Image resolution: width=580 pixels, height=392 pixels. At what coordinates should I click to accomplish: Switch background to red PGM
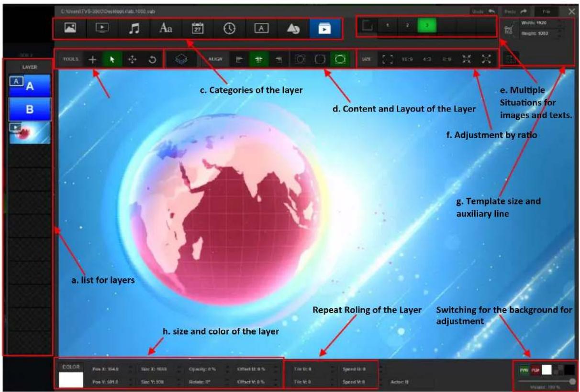[535, 370]
